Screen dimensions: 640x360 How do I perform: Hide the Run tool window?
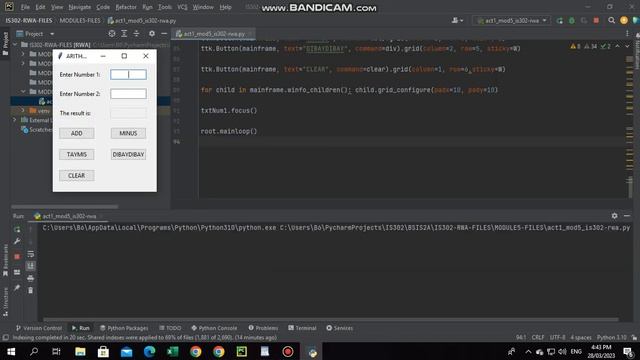[627, 216]
